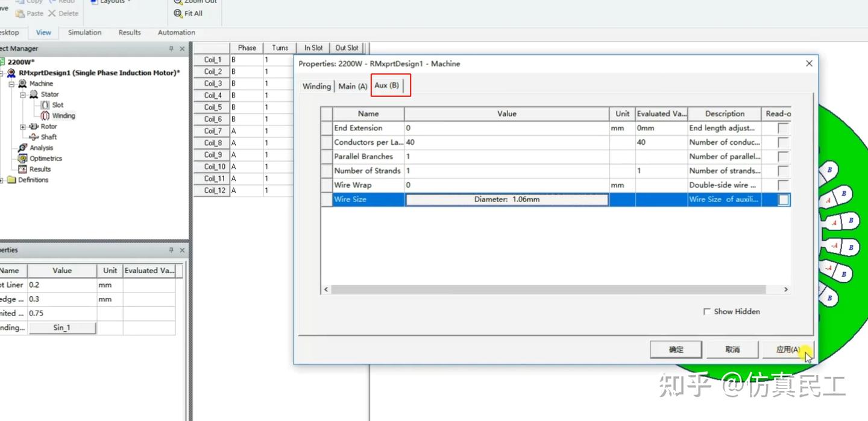Select the 2200W project icon
Image resolution: width=868 pixels, height=421 pixels.
pos(2,62)
